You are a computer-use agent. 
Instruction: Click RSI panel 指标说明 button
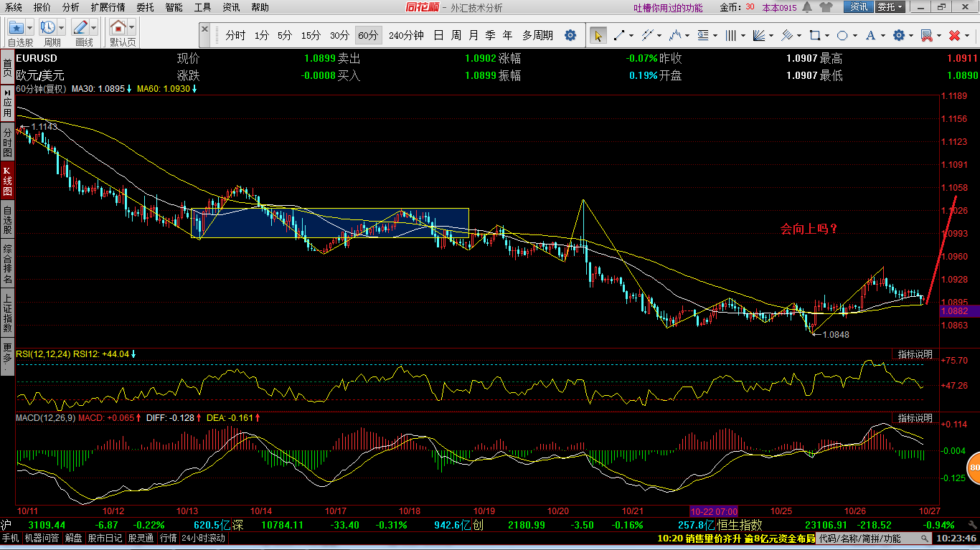(915, 354)
